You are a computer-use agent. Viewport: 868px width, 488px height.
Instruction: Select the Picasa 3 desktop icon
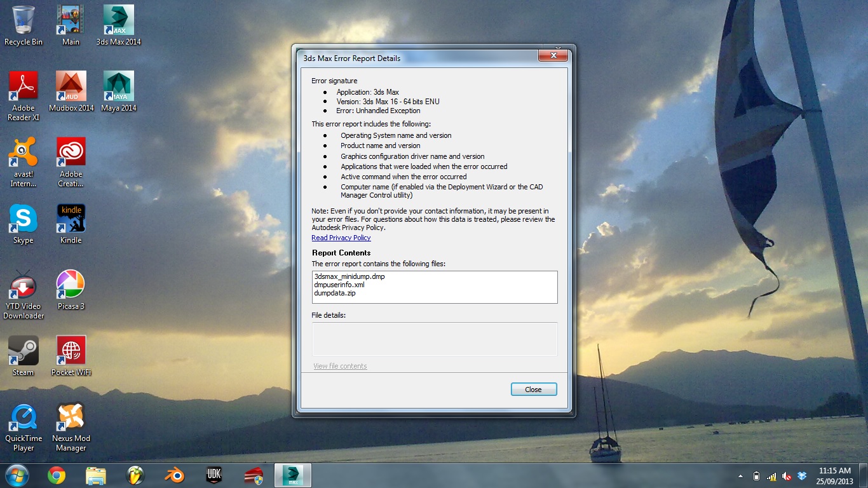pyautogui.click(x=71, y=290)
